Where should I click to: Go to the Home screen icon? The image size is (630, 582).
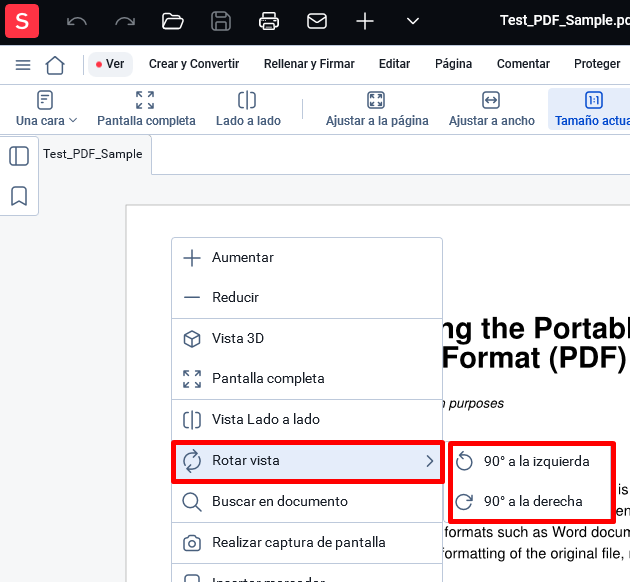coord(55,65)
